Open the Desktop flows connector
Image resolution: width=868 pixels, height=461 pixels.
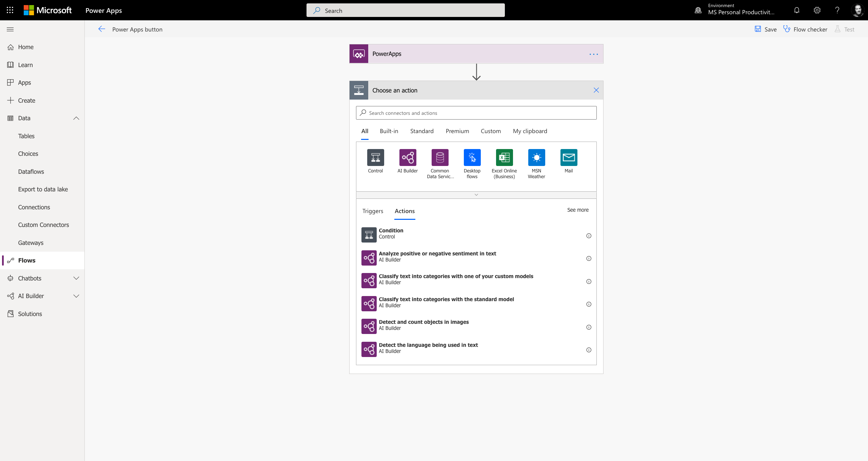(x=472, y=158)
